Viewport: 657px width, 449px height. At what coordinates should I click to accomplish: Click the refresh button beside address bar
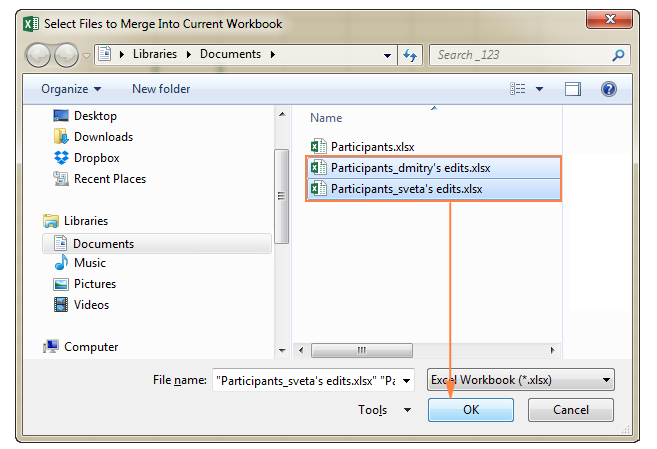[411, 55]
